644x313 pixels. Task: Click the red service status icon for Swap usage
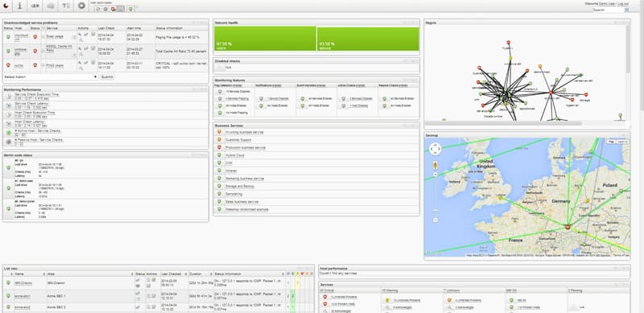35,36
